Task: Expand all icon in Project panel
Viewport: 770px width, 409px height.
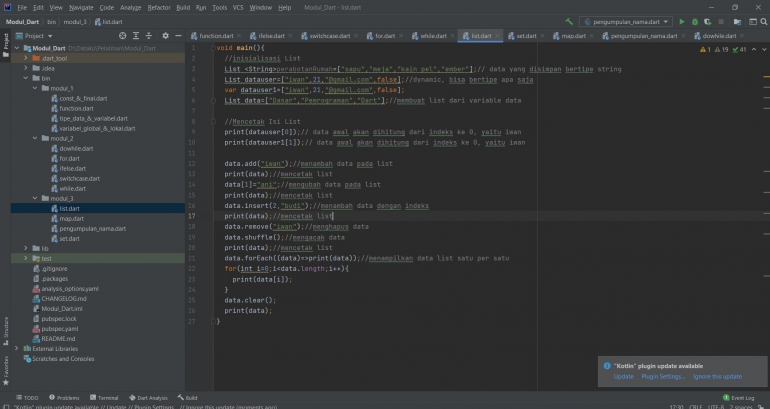Action: (x=136, y=36)
